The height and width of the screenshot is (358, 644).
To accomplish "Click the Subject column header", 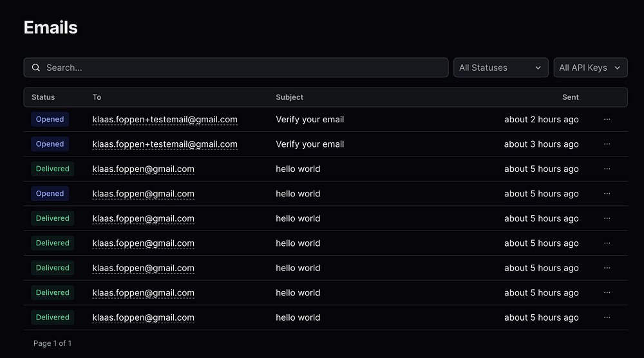I will [x=289, y=97].
